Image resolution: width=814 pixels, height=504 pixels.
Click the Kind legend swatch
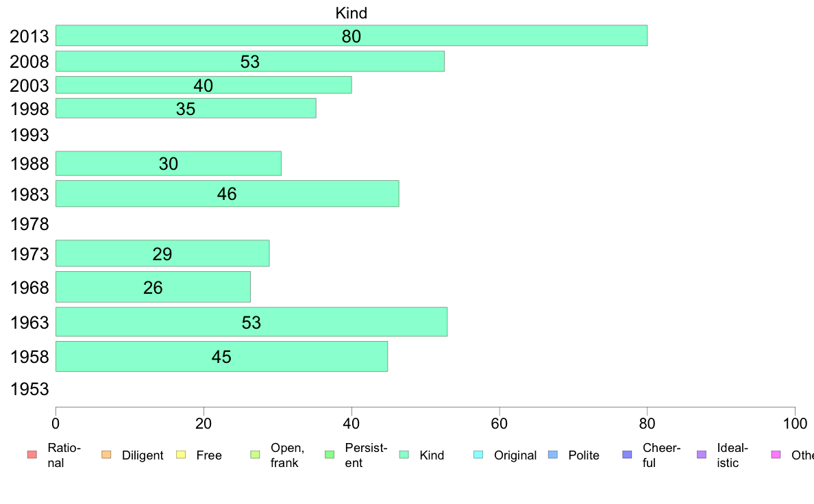(x=404, y=455)
